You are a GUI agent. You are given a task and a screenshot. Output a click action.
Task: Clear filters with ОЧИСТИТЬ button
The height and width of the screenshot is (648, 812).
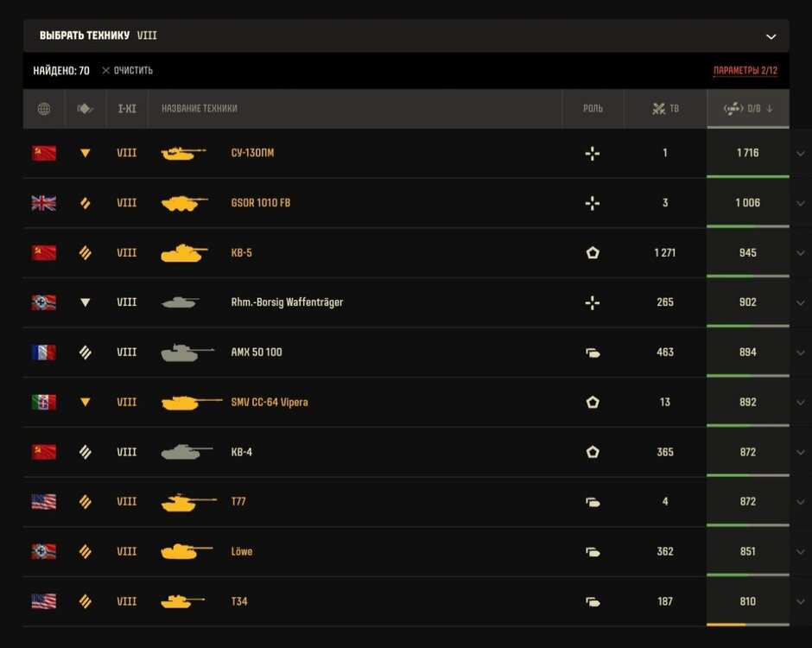pos(127,71)
